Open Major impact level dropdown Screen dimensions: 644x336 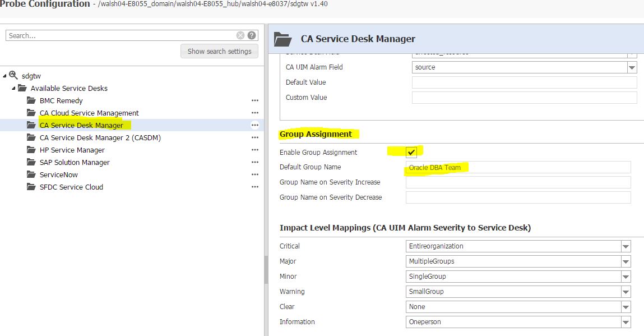click(x=626, y=261)
